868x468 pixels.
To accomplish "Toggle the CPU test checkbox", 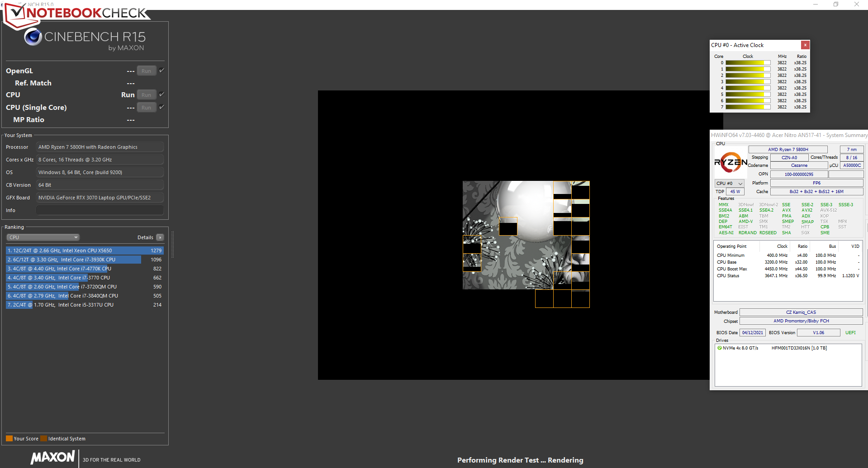I will tap(161, 94).
